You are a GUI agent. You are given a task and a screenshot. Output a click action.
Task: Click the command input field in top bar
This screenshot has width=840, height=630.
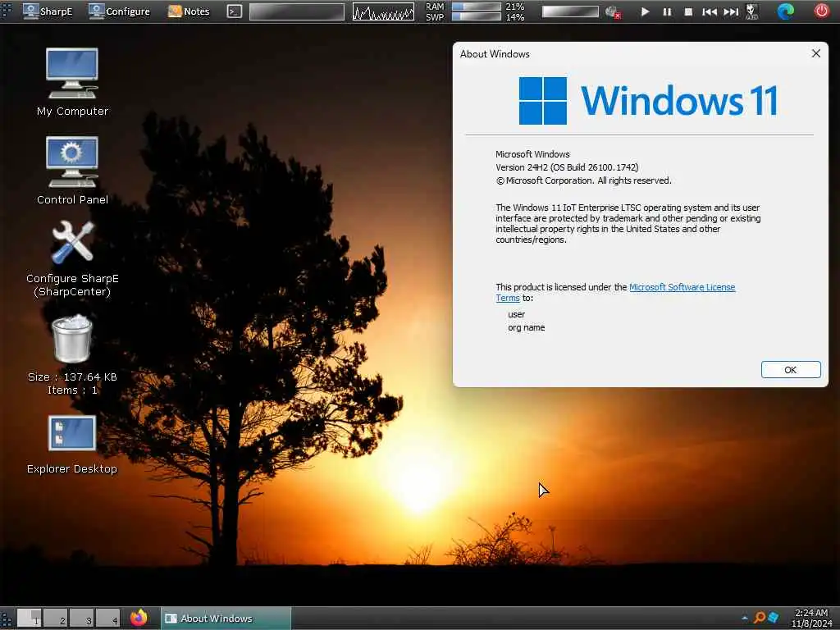point(297,11)
